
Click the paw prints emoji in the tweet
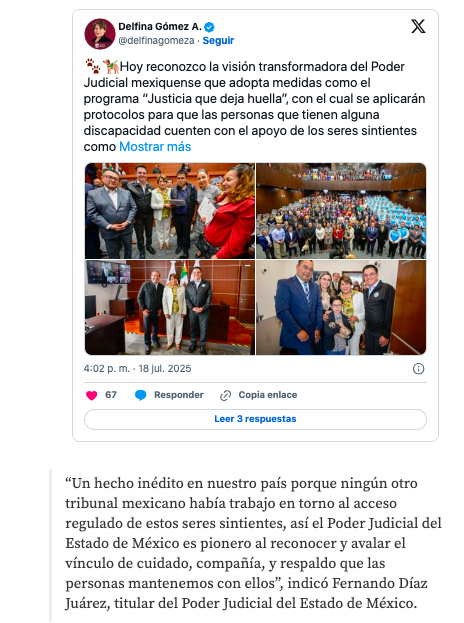93,66
